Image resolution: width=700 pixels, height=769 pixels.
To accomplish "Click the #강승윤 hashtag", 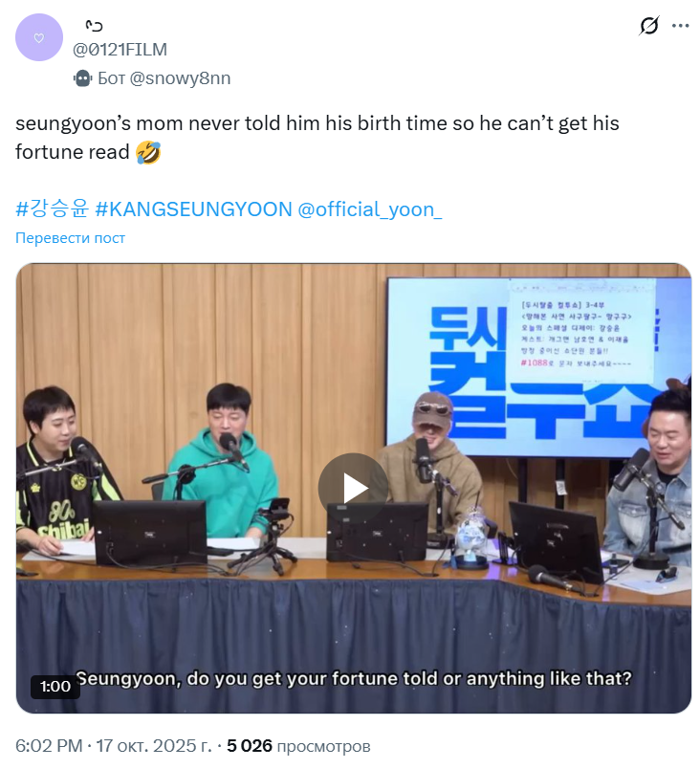I will (52, 209).
